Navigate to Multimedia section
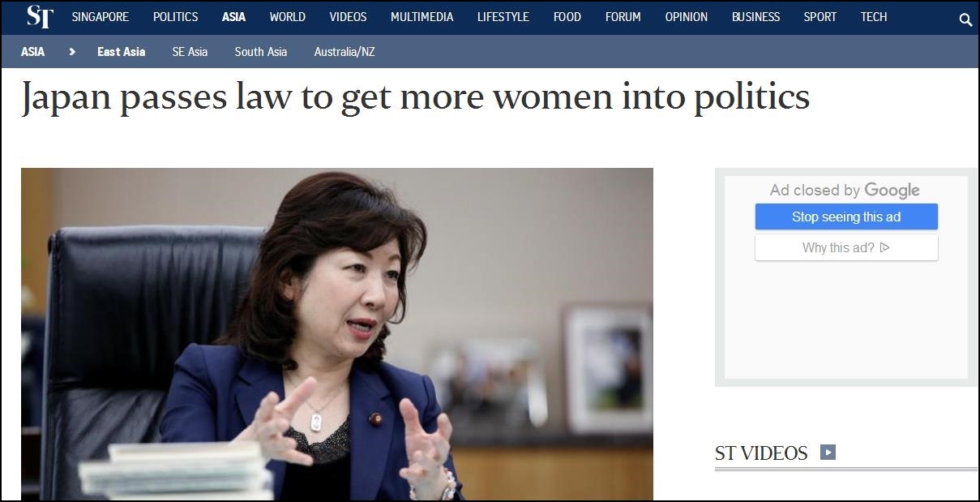The image size is (980, 502). [422, 17]
